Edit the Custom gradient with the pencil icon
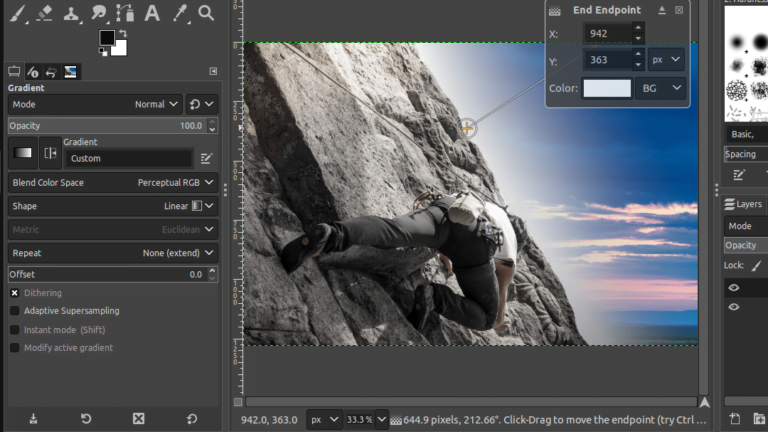The height and width of the screenshot is (432, 768). click(206, 159)
